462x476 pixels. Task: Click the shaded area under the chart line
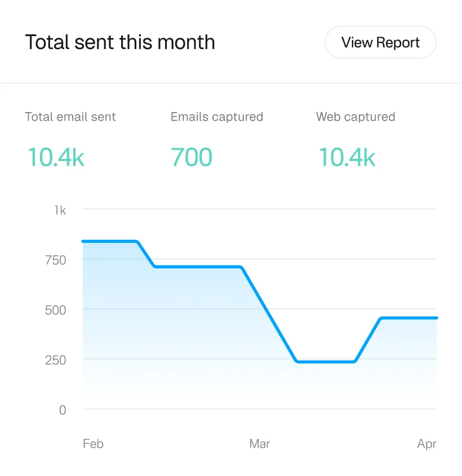[169, 338]
